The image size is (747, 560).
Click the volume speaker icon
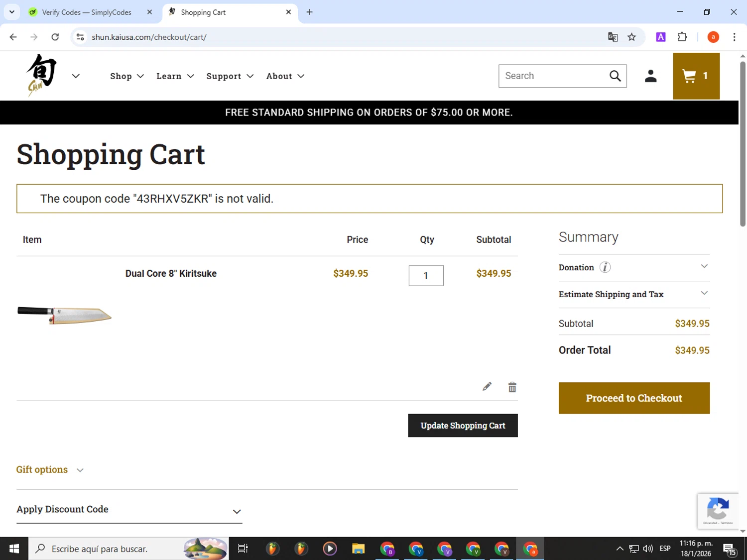[648, 549]
